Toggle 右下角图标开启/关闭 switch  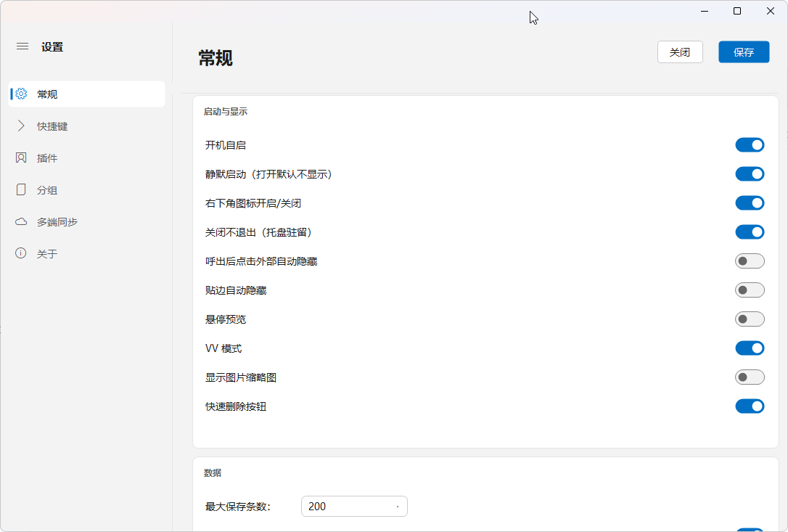point(750,203)
